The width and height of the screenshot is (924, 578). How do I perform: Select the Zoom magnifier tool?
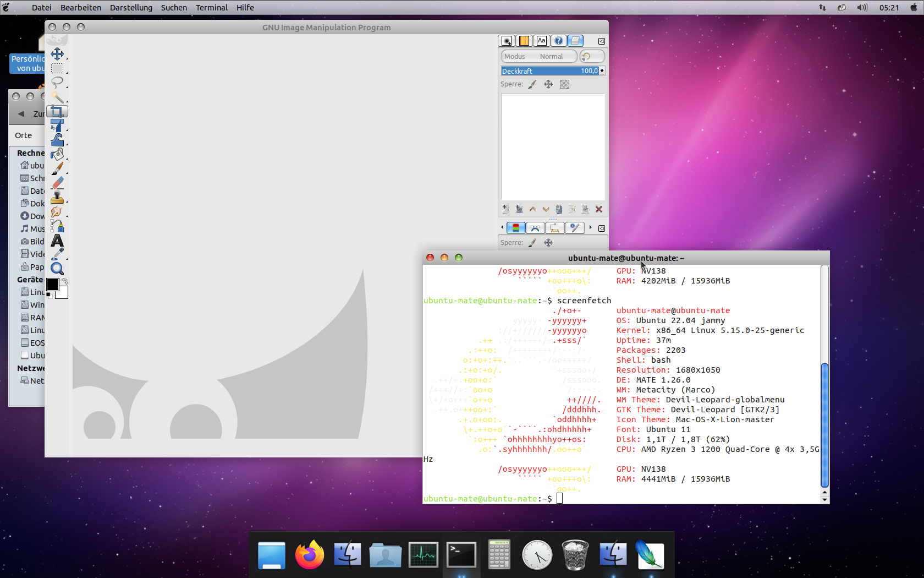pyautogui.click(x=57, y=269)
